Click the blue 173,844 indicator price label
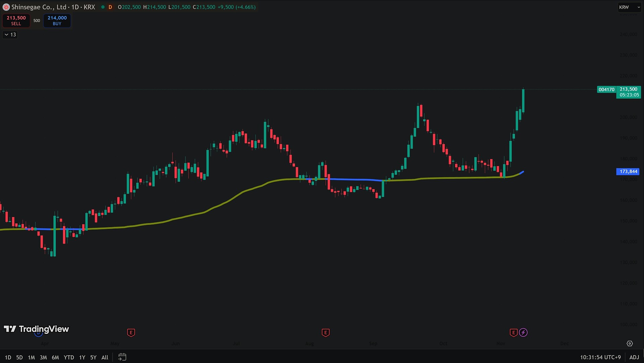The height and width of the screenshot is (363, 644). pos(628,172)
